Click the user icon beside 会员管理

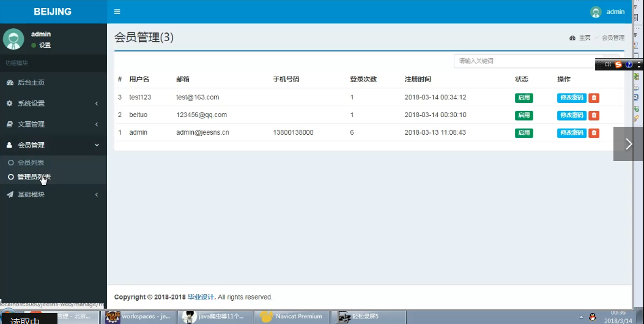9,145
